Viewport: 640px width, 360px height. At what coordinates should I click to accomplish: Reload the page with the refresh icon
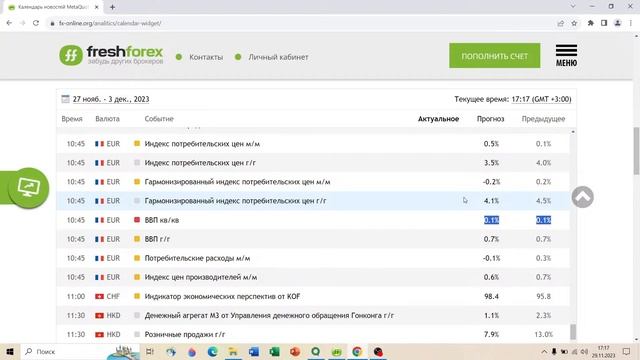click(x=36, y=23)
